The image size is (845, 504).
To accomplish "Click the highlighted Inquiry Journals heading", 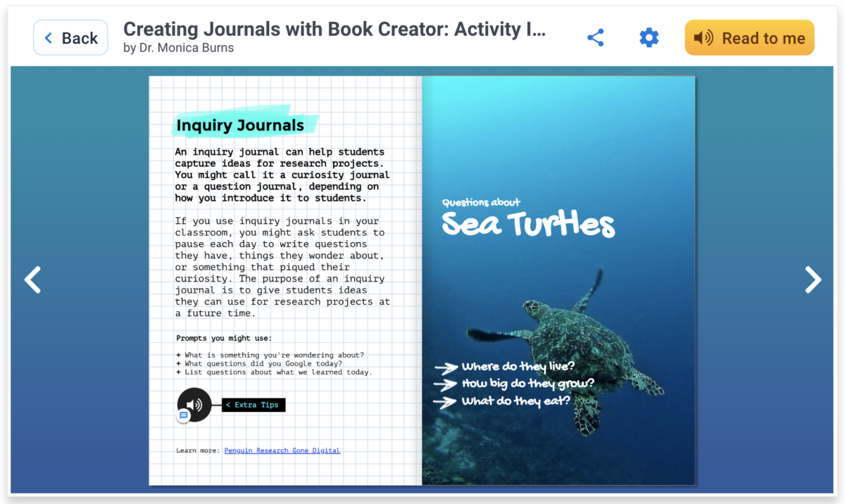I will (242, 125).
